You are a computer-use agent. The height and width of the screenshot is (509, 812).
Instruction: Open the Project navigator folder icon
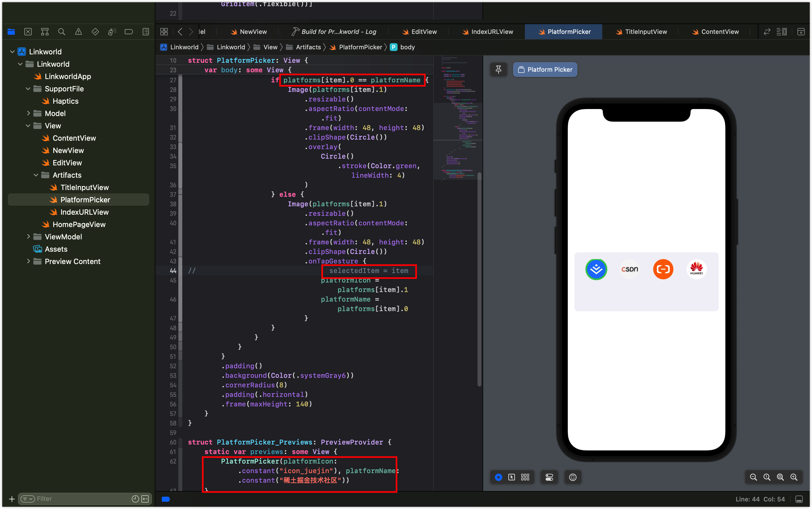click(x=11, y=32)
